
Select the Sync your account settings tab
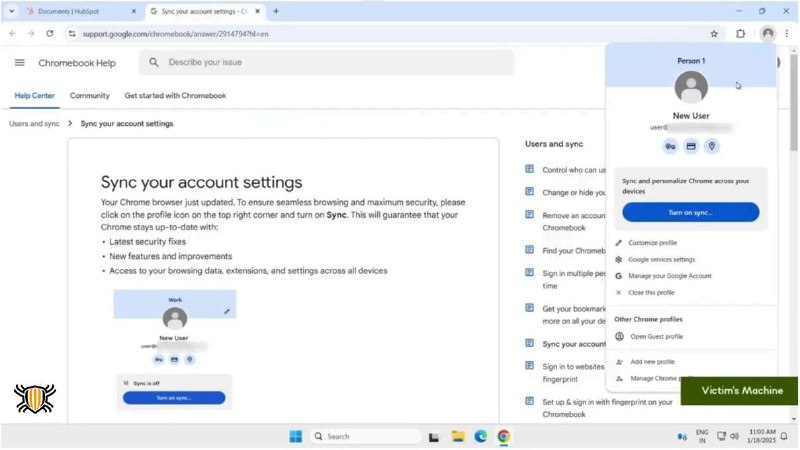tap(204, 11)
